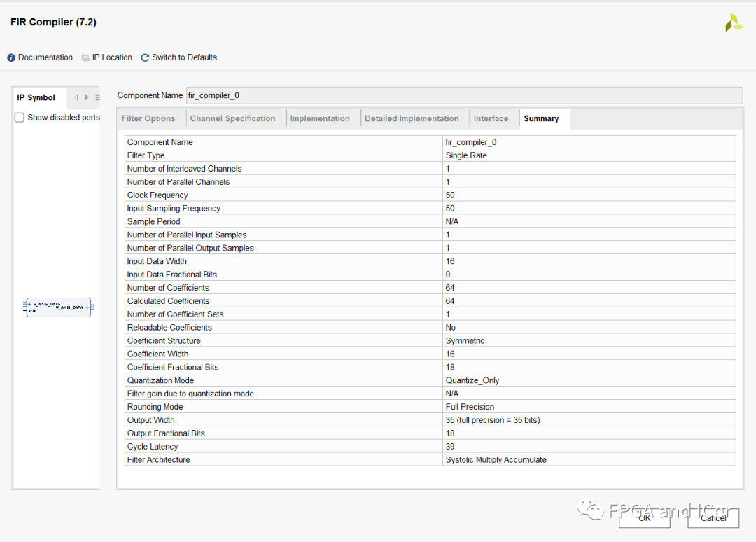This screenshot has height=542, width=756.
Task: Click Number of Coefficient Sets label
Action: 176,314
